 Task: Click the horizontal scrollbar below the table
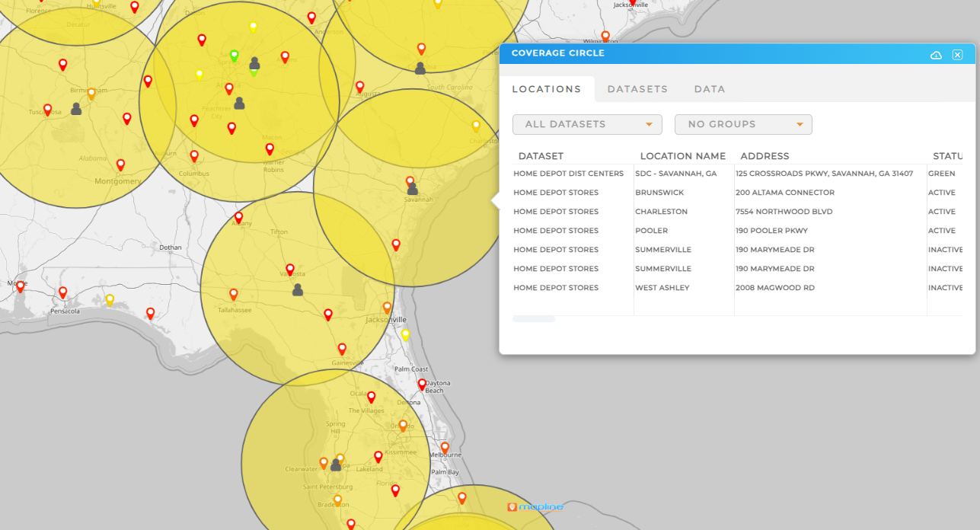point(533,318)
